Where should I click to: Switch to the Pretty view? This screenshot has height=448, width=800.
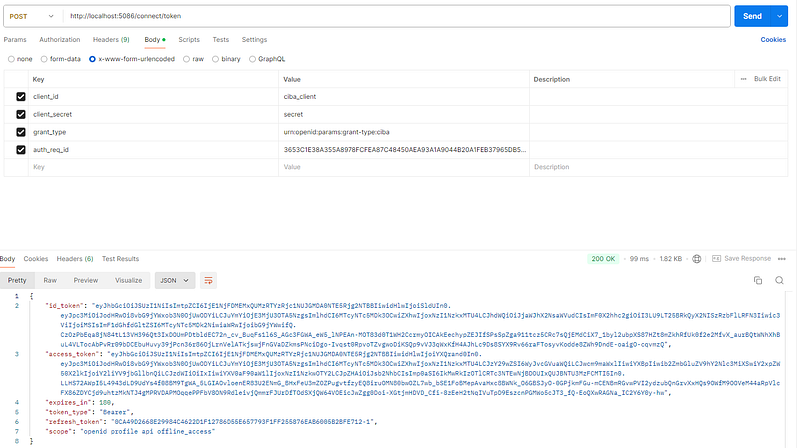click(17, 280)
